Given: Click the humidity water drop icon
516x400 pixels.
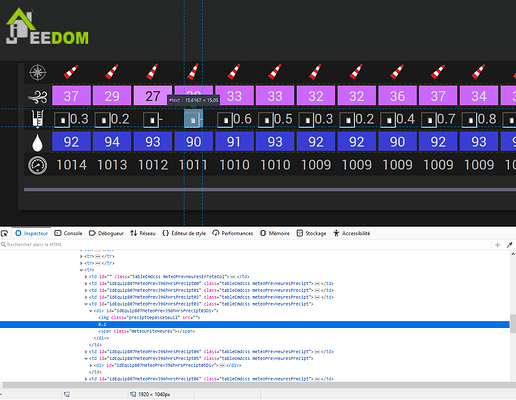Looking at the screenshot, I should (37, 142).
